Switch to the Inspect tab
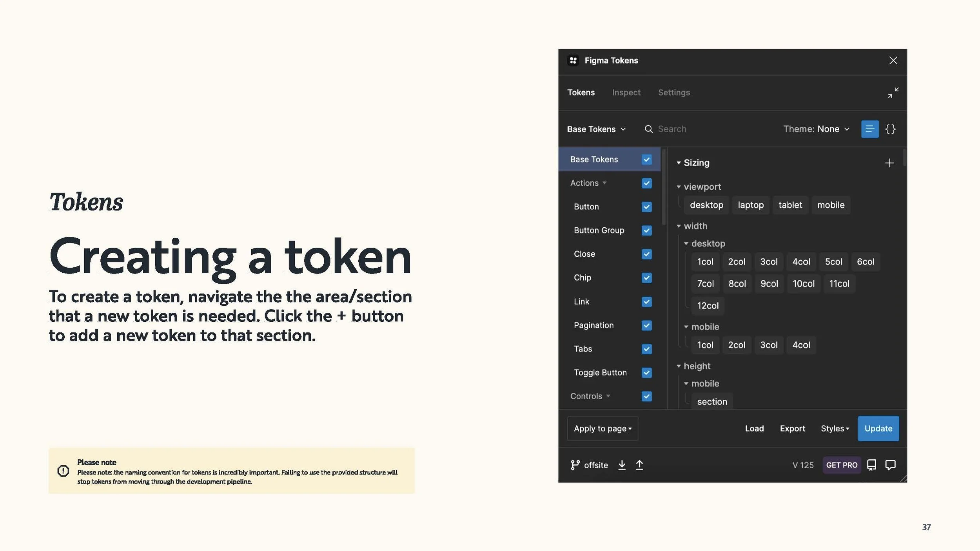Screen dimensions: 980x551 [626, 92]
